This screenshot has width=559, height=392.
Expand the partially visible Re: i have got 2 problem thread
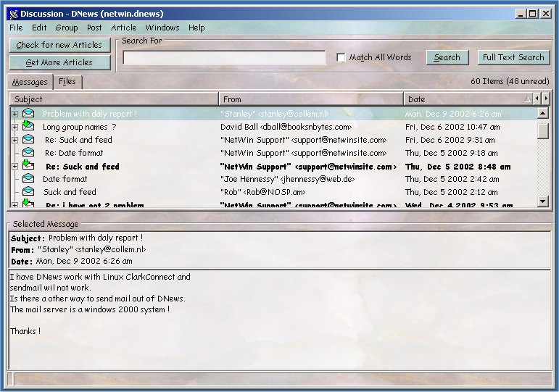[x=15, y=205]
